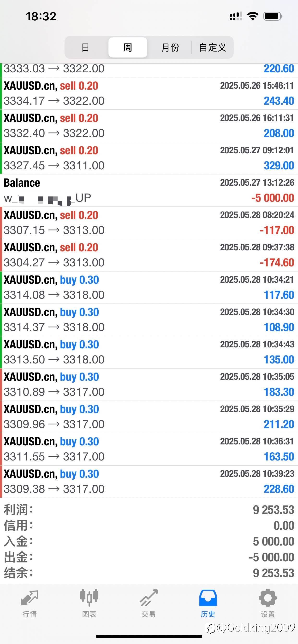Screen dimensions: 298x644
Task: Open the trade timestamped 2025.05.28 10:34:21
Action: [149, 287]
